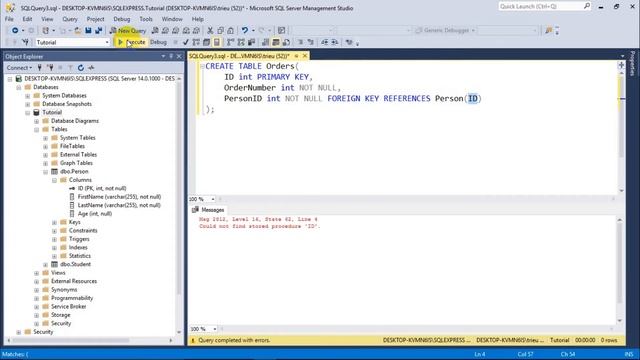Image resolution: width=640 pixels, height=360 pixels.
Task: Expand the dbo.Student table node
Action: coord(46,264)
